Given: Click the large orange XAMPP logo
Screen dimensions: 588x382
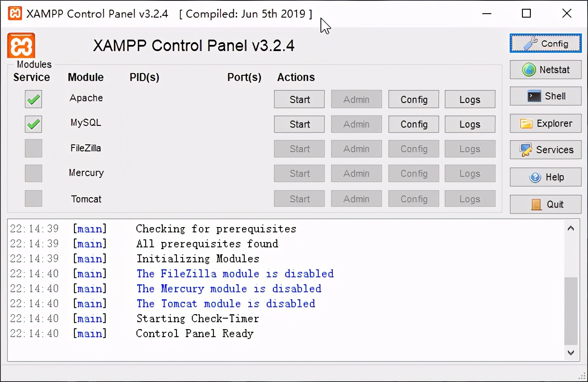Looking at the screenshot, I should 21,45.
